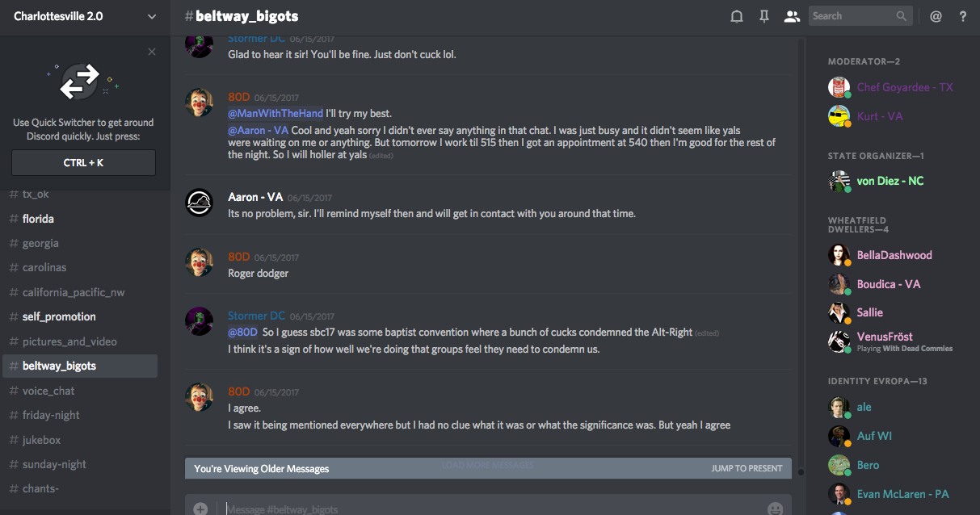
Task: Select member Chef Goyardee - TX
Action: [905, 87]
